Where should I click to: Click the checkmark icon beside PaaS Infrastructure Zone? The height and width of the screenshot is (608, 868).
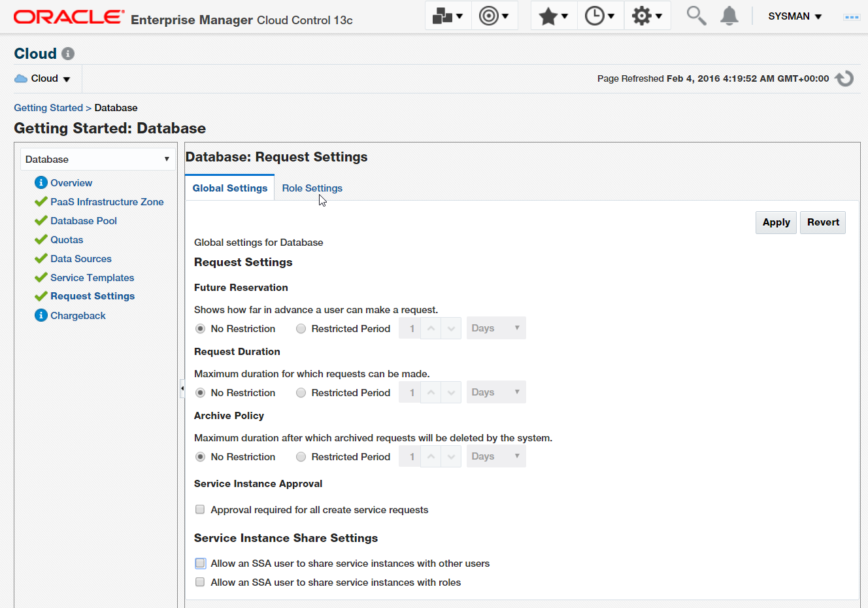(41, 201)
